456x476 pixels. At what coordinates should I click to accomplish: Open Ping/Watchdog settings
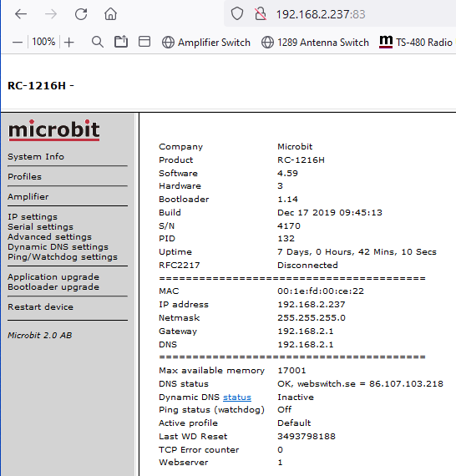click(63, 257)
